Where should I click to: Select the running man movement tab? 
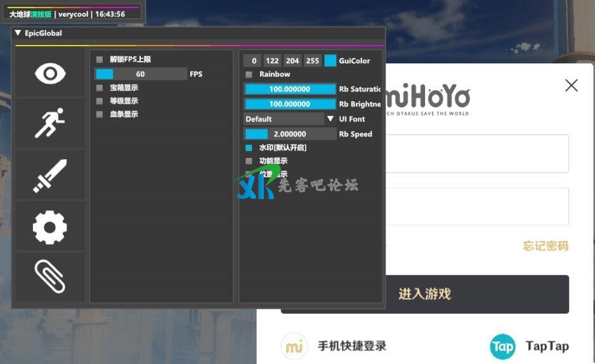50,123
